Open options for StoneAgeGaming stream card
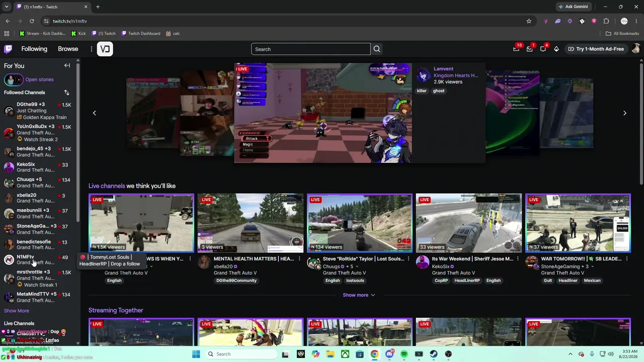The image size is (644, 362). pos(627,258)
